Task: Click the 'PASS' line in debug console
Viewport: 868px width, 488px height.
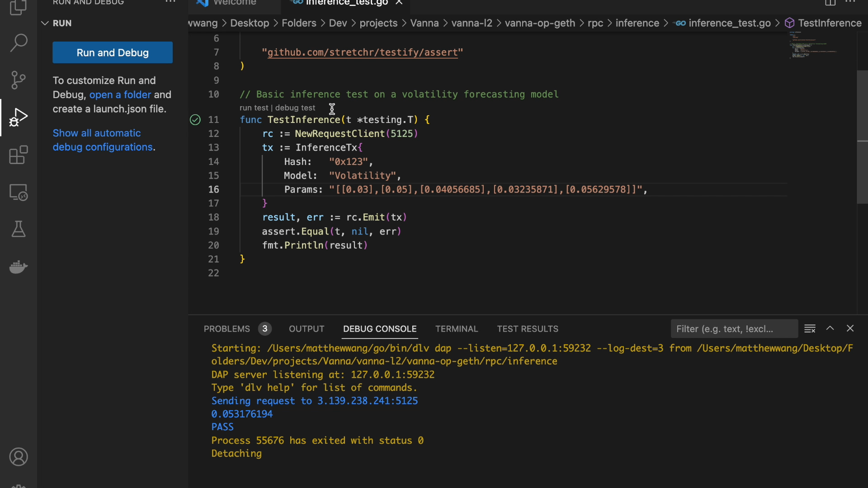Action: (x=222, y=427)
